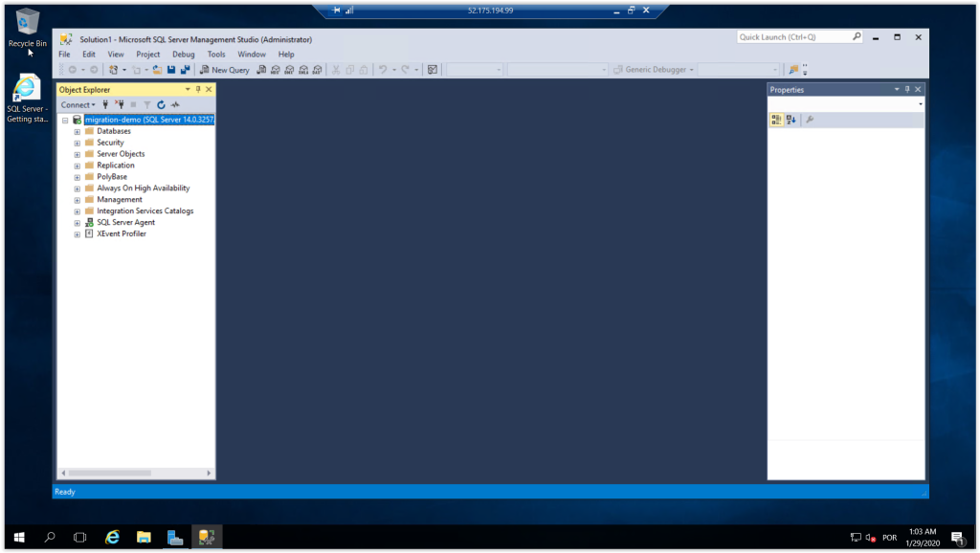The width and height of the screenshot is (980, 553).
Task: Click the Filter icon in Object Explorer
Action: (146, 105)
